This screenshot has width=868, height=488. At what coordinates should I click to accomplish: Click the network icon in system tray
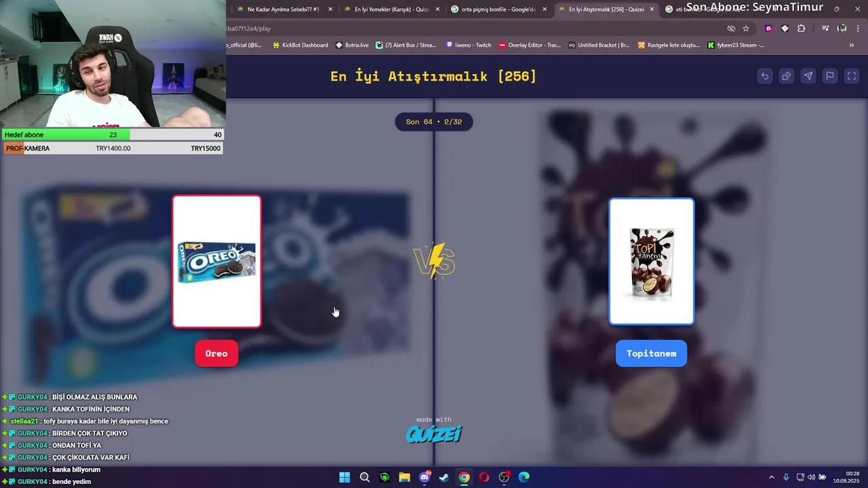(800, 477)
